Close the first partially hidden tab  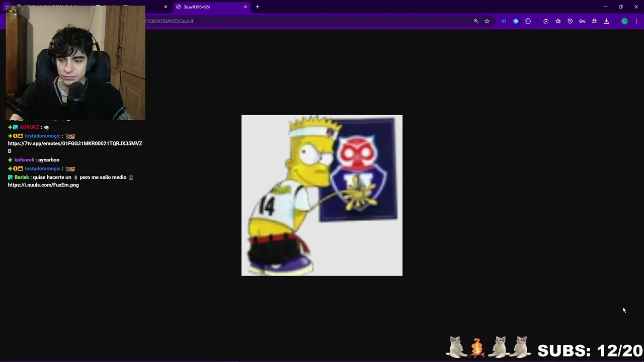(166, 7)
